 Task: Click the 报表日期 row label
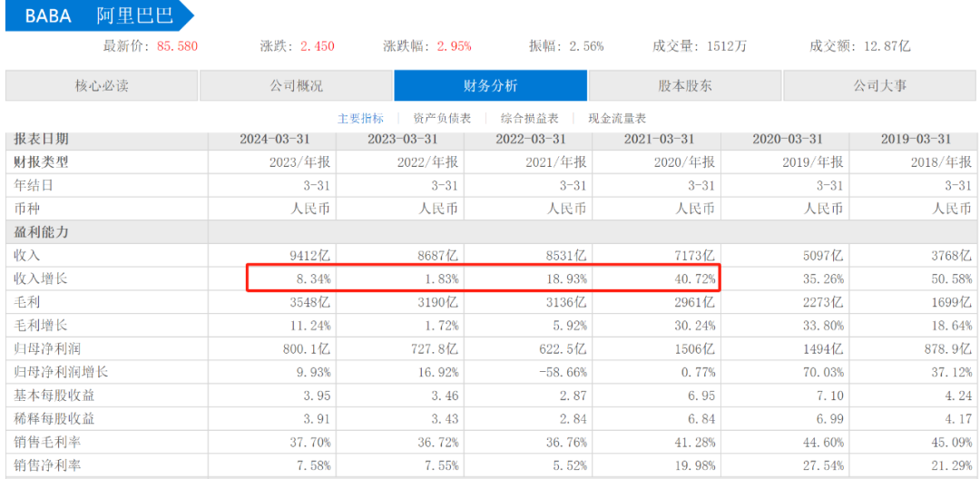41,140
